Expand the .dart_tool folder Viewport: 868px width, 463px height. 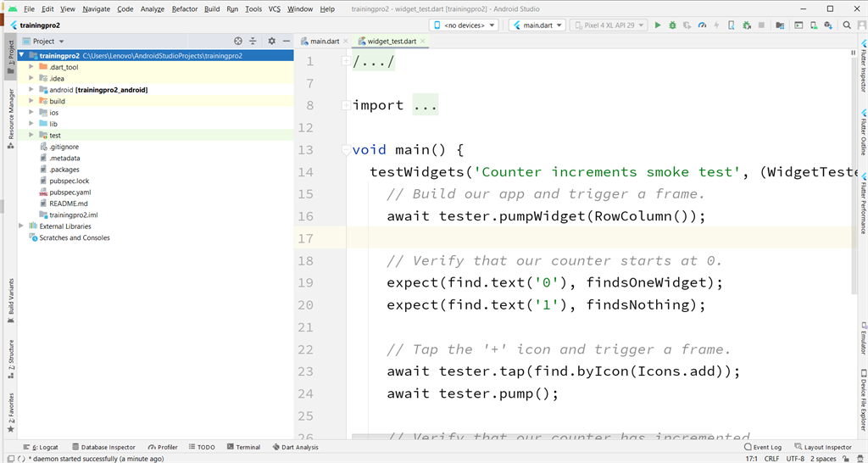click(31, 67)
